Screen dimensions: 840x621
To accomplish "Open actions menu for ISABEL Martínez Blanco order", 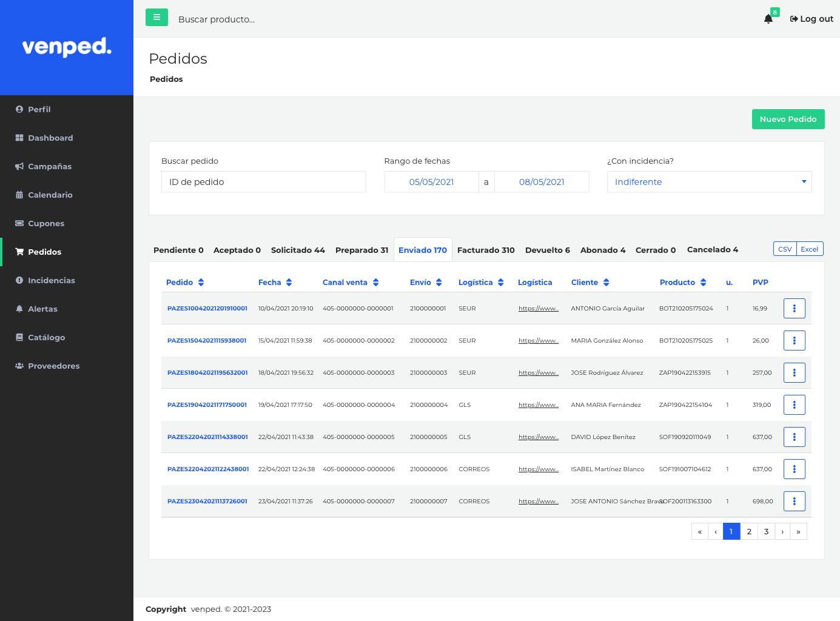I will coord(794,469).
